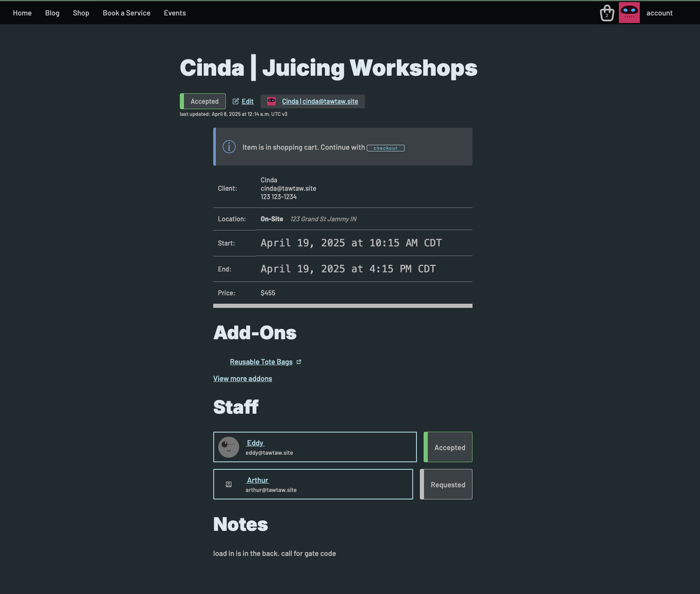Open Events from the top navigation
700x594 pixels.
click(175, 13)
